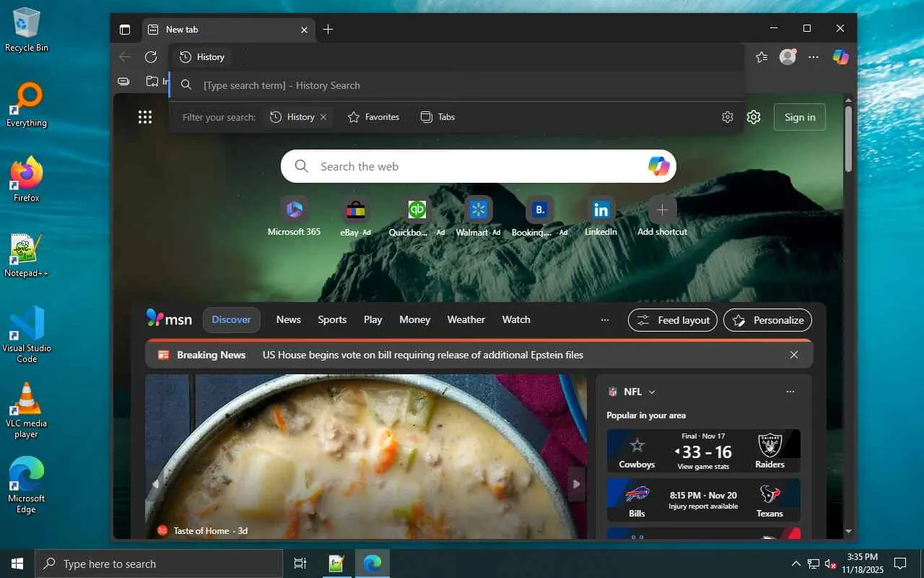This screenshot has height=578, width=924.
Task: Click the Windows taskbar search box
Action: click(159, 564)
